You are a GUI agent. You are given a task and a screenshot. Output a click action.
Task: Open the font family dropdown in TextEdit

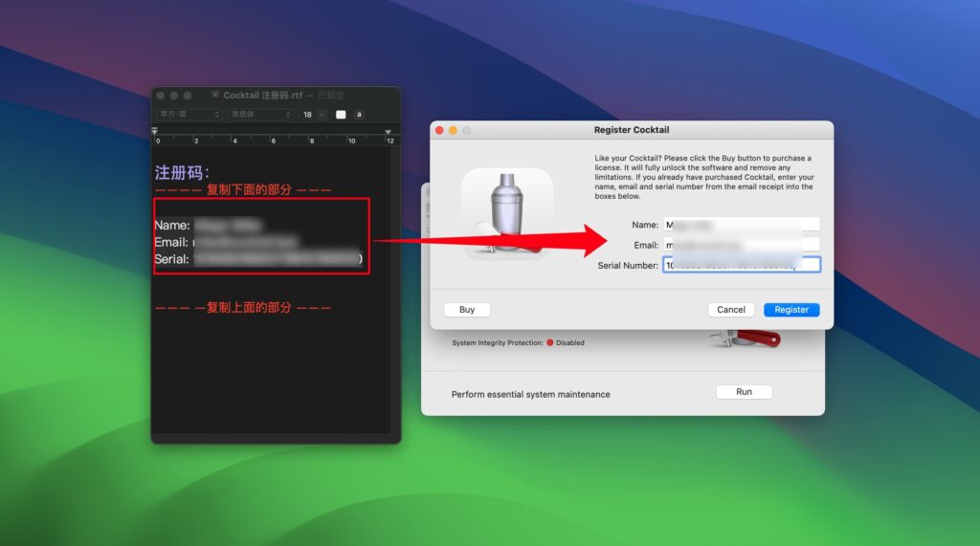pos(189,115)
